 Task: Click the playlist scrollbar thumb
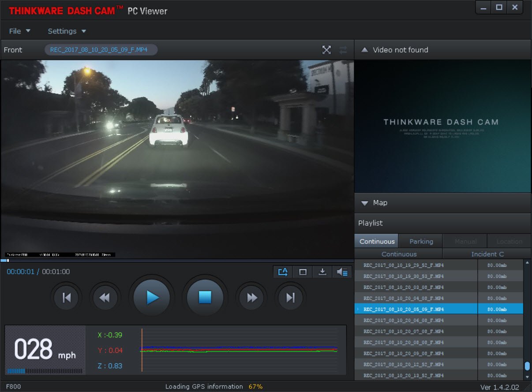point(527,366)
